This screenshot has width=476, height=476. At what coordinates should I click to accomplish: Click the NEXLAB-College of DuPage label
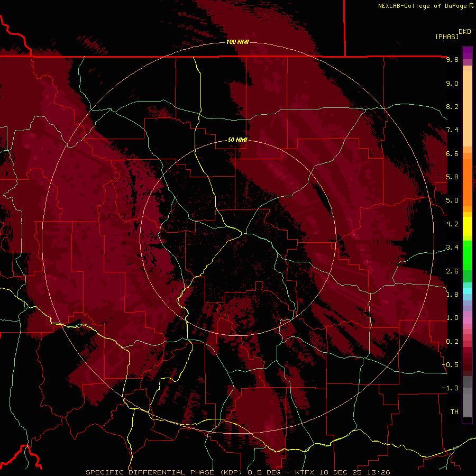(x=422, y=6)
